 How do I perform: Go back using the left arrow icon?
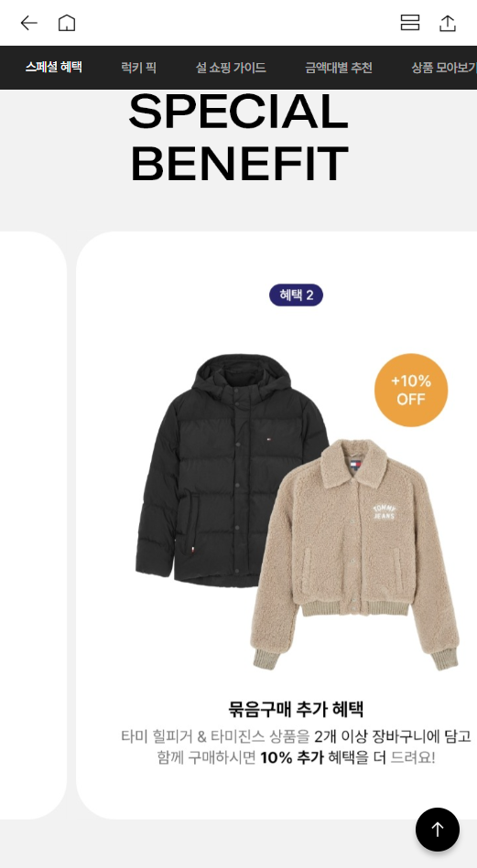click(28, 23)
